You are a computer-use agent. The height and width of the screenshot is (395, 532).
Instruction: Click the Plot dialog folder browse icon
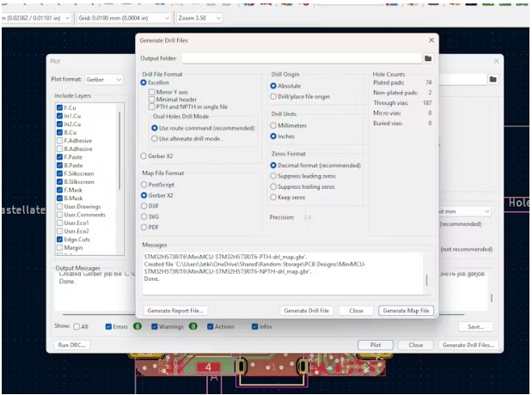tap(494, 79)
